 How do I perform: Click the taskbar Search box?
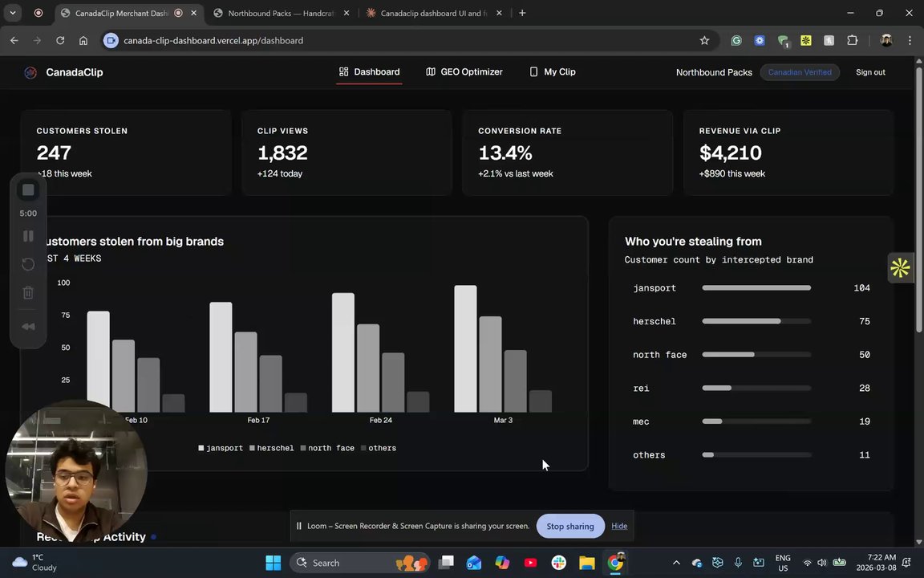coord(359,563)
